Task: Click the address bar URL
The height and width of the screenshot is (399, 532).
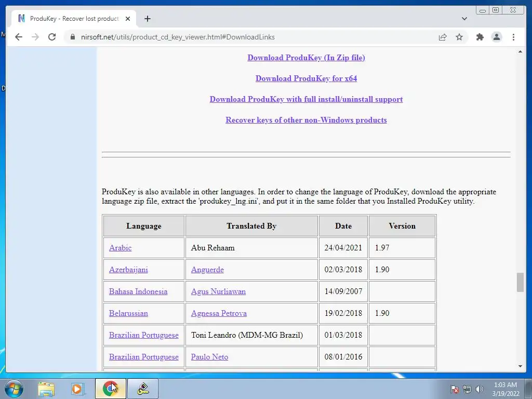Action: [178, 37]
